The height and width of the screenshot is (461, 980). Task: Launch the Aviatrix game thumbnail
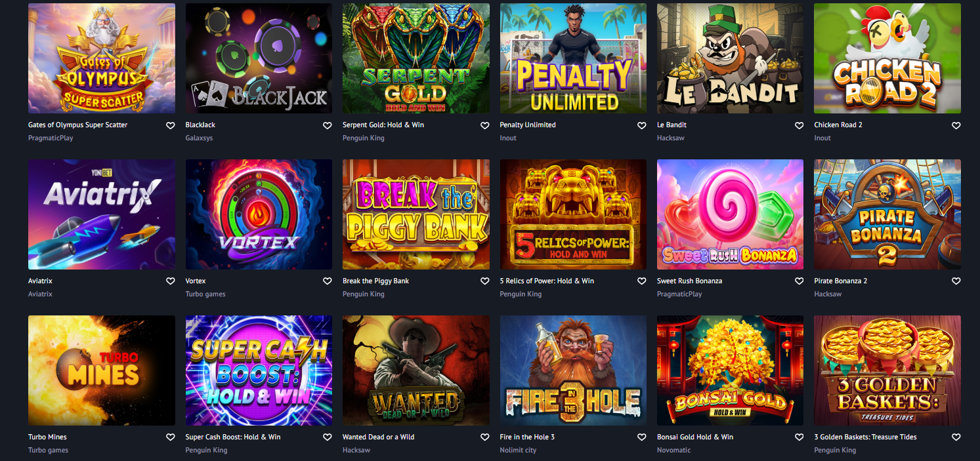102,214
